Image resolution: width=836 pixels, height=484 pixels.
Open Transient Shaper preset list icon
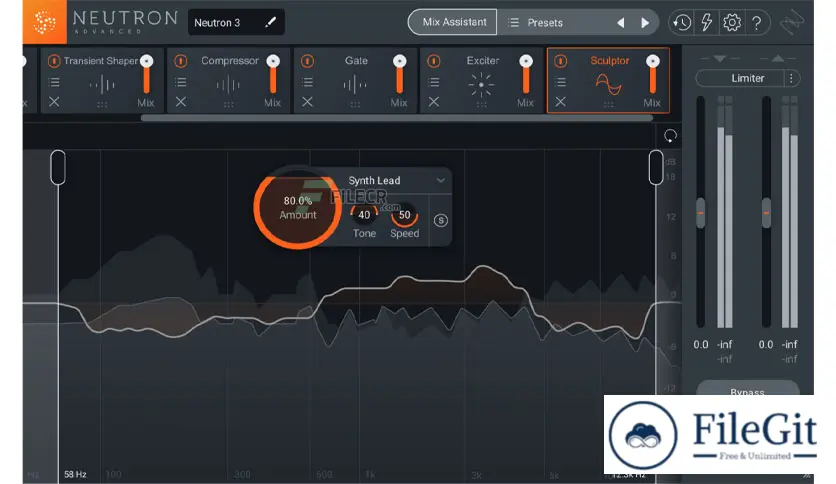pyautogui.click(x=54, y=82)
